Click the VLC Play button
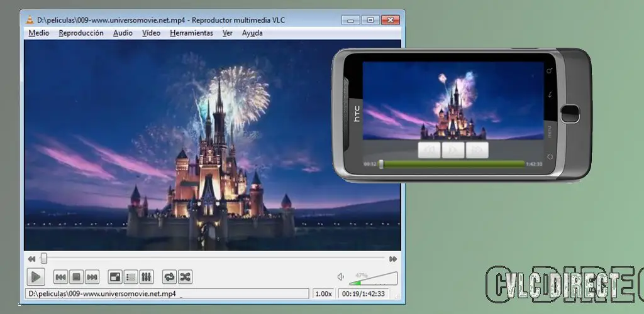This screenshot has height=314, width=644. pos(36,277)
